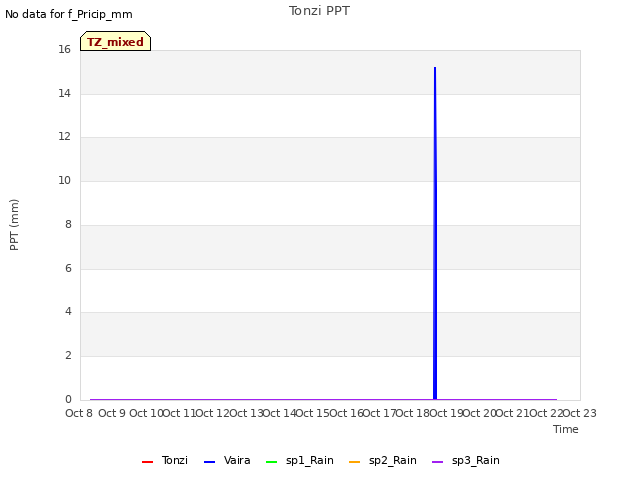Click the 16 y-axis tick label
This screenshot has width=640, height=480.
click(x=64, y=50)
